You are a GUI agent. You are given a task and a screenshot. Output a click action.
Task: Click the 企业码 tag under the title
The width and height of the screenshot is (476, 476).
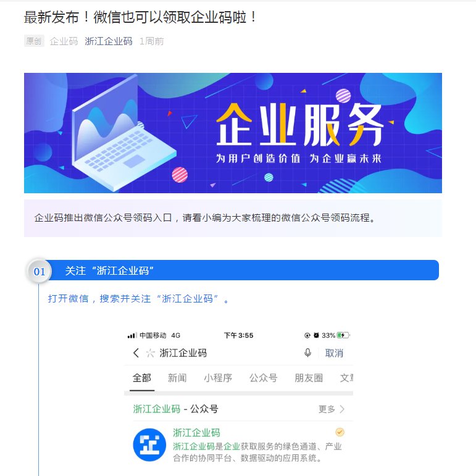coord(64,41)
